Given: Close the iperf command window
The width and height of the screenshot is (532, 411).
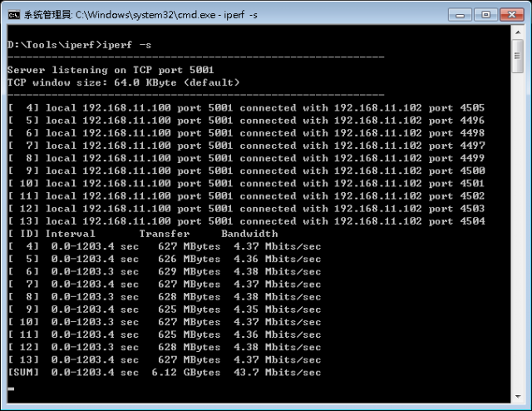Looking at the screenshot, I should (x=512, y=15).
